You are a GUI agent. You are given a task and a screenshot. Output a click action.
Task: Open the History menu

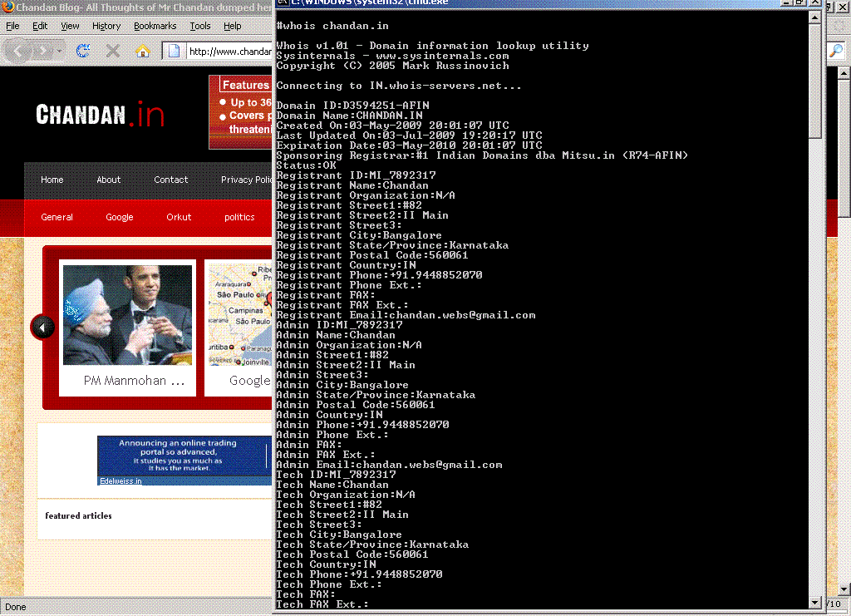[x=106, y=26]
